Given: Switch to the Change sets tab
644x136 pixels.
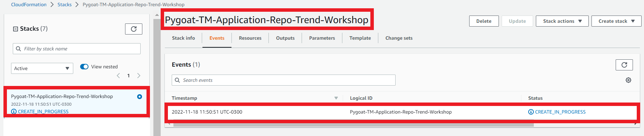Looking at the screenshot, I should click(x=399, y=38).
